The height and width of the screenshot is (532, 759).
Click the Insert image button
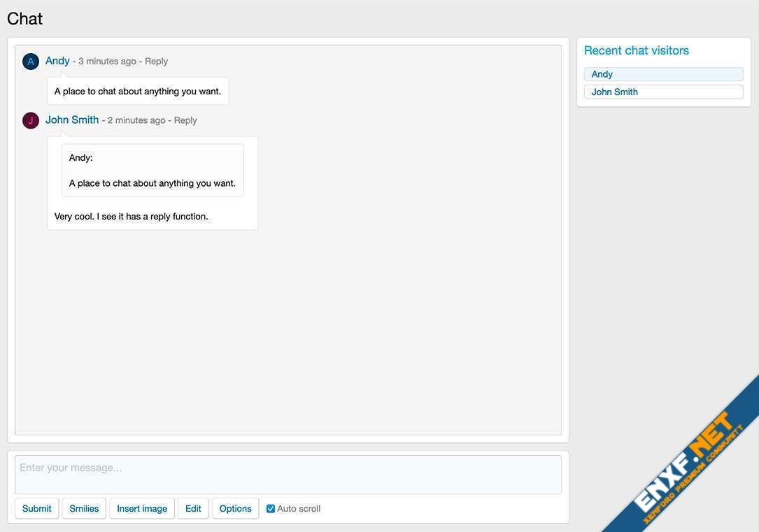[142, 508]
